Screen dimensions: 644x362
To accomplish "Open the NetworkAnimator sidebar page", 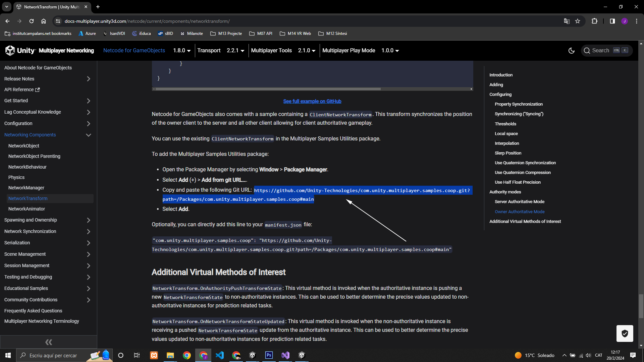I will point(26,209).
